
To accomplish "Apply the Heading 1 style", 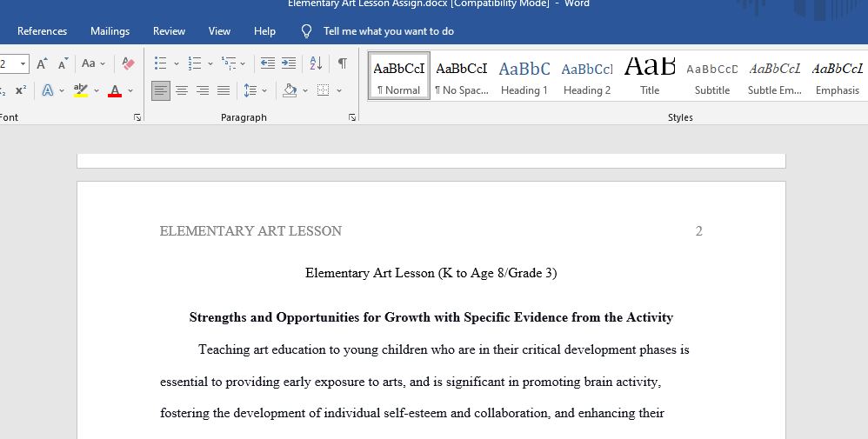I will pos(524,76).
